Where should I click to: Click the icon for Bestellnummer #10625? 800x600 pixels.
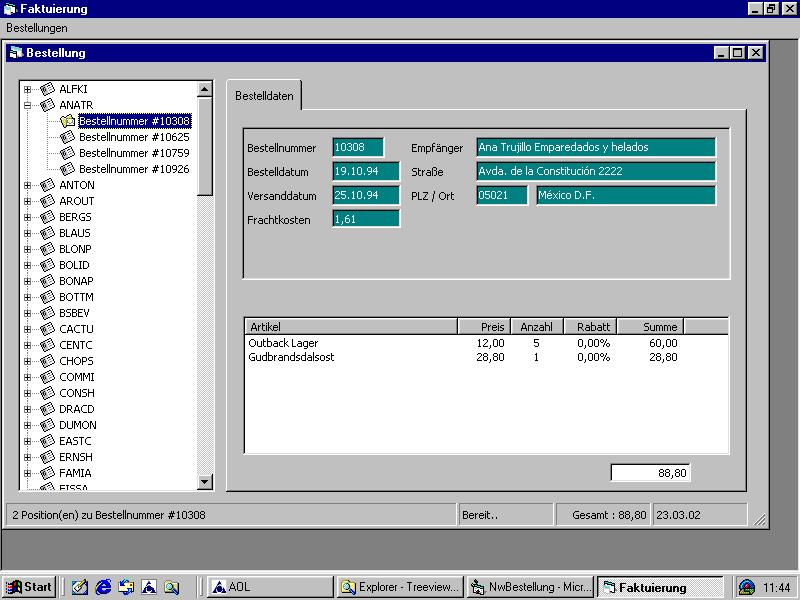pos(67,137)
